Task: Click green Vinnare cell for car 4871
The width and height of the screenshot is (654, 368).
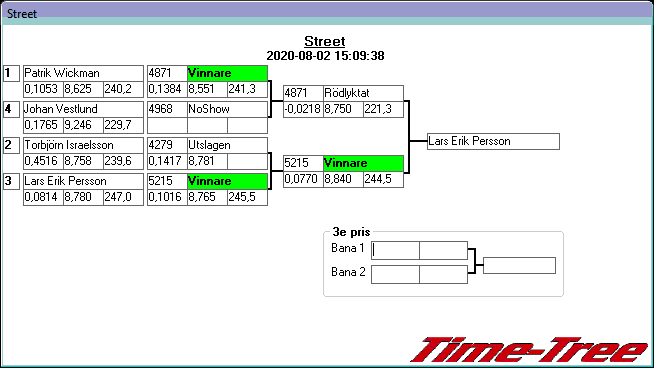Action: tap(227, 73)
